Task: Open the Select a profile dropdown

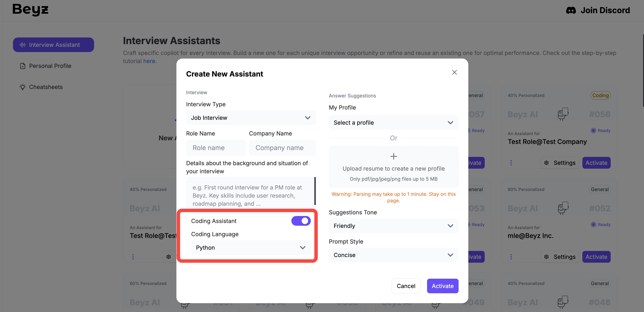Action: point(393,123)
